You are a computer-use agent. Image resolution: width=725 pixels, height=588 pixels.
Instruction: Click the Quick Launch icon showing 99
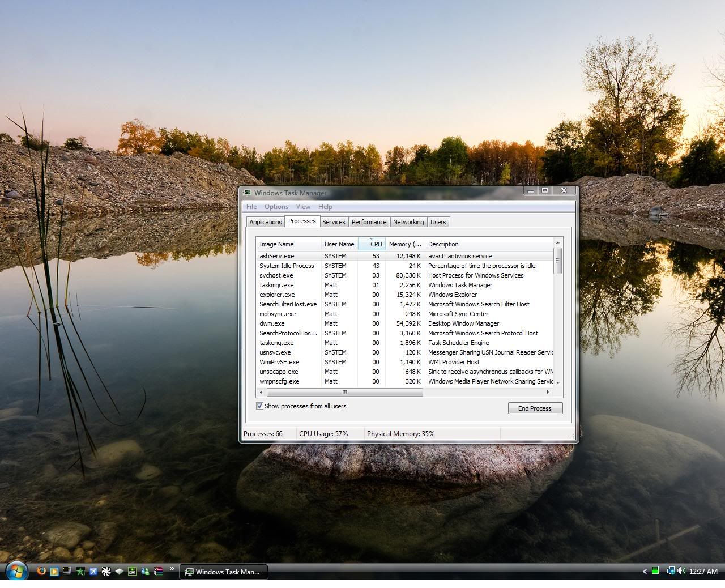tap(67, 570)
